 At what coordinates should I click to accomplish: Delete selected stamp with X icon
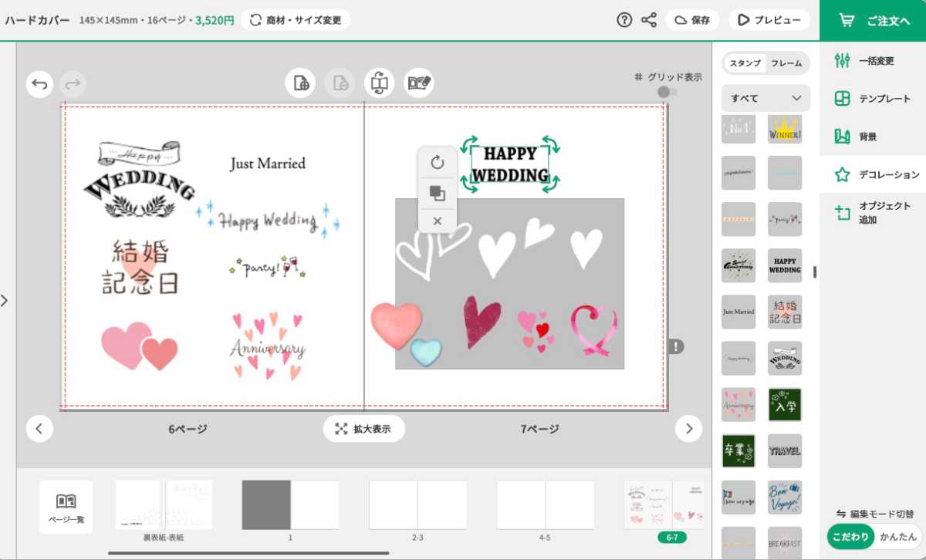point(438,221)
